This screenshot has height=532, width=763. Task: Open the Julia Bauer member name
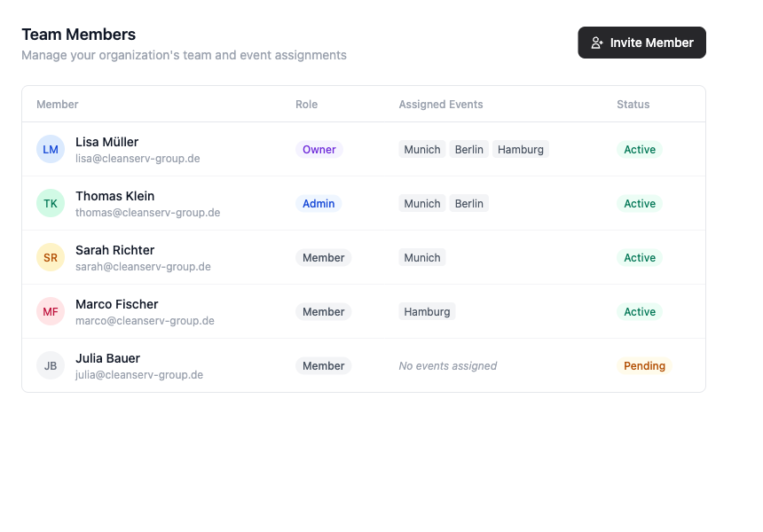tap(107, 358)
